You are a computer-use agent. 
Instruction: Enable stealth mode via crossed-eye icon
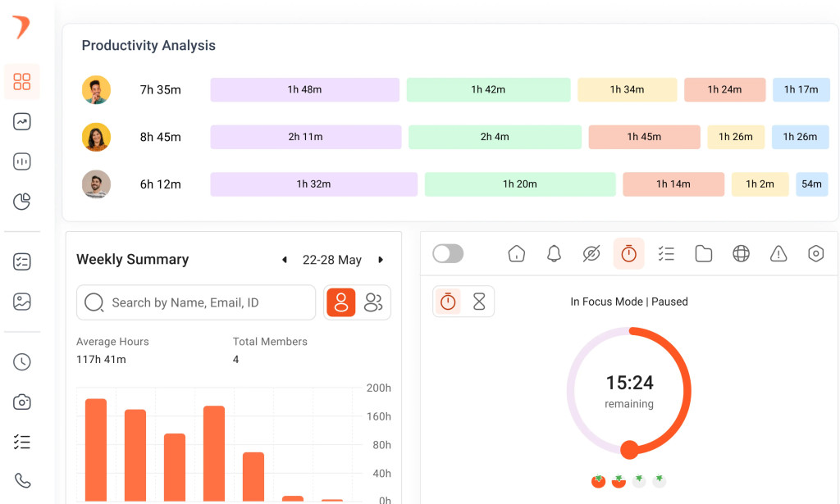click(591, 254)
